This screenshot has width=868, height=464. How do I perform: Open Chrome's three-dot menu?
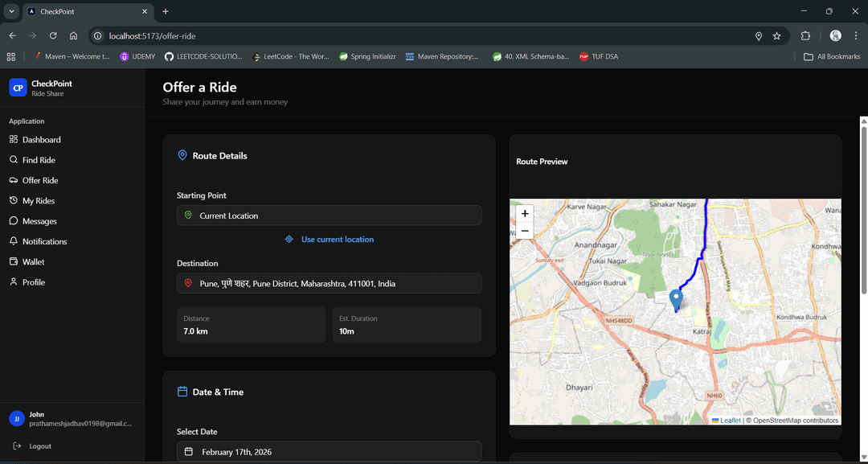(855, 35)
